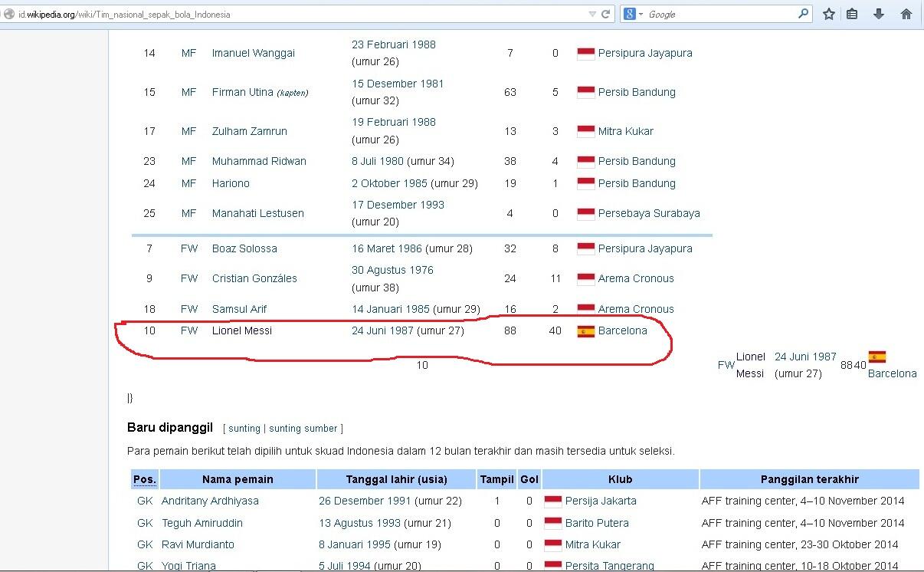Image resolution: width=924 pixels, height=572 pixels.
Task: Open the downloads arrow icon
Action: coord(879,14)
